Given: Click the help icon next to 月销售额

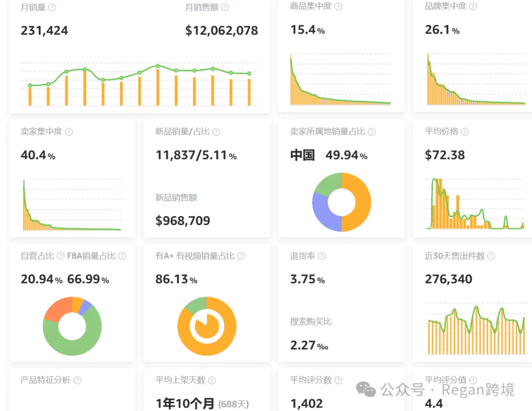Looking at the screenshot, I should point(225,7).
